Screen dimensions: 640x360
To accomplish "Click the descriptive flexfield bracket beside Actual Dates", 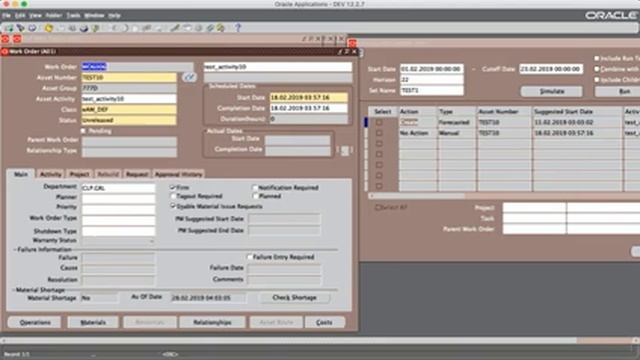I will point(345,151).
